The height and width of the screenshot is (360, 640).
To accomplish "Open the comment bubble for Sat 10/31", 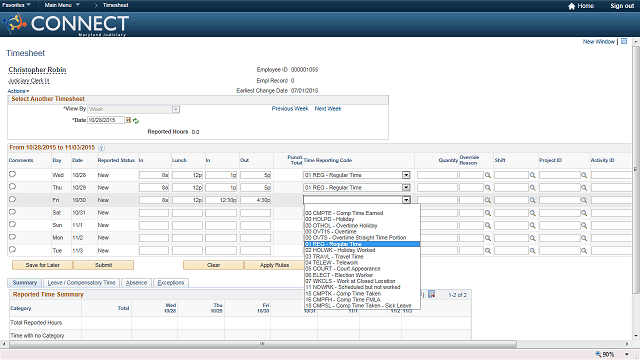I will [x=12, y=212].
